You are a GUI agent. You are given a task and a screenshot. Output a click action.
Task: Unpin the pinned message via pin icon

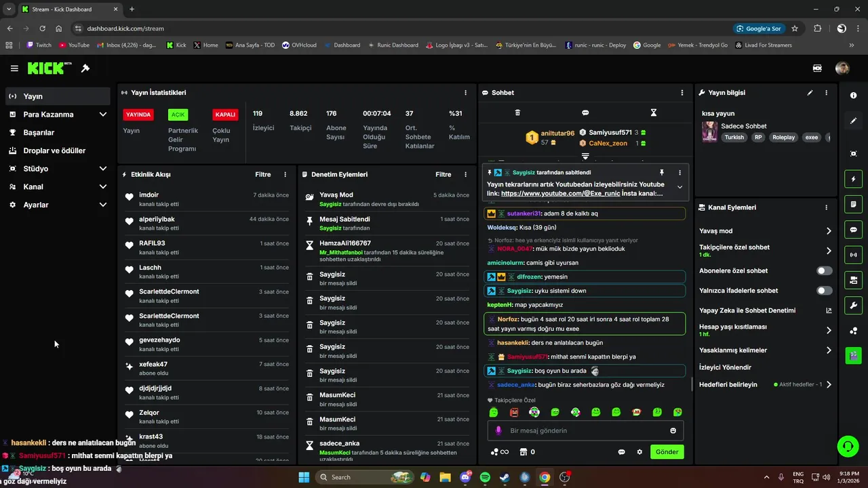click(x=661, y=173)
